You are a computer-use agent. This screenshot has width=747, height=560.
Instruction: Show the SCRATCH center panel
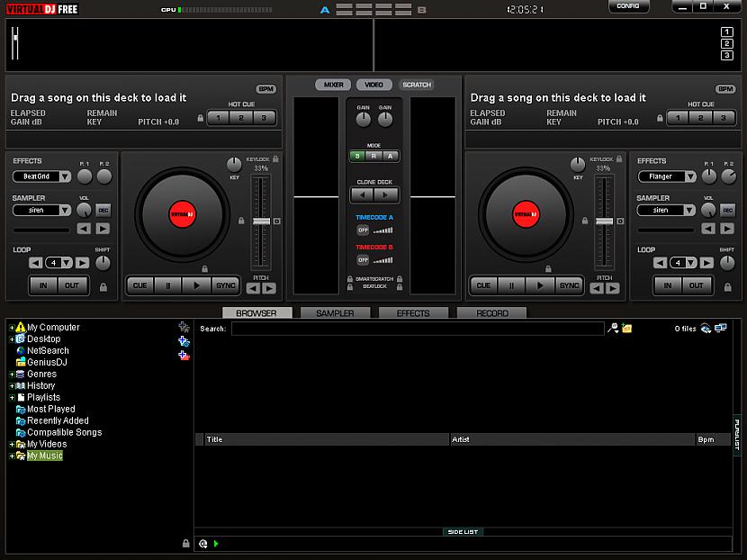point(417,85)
